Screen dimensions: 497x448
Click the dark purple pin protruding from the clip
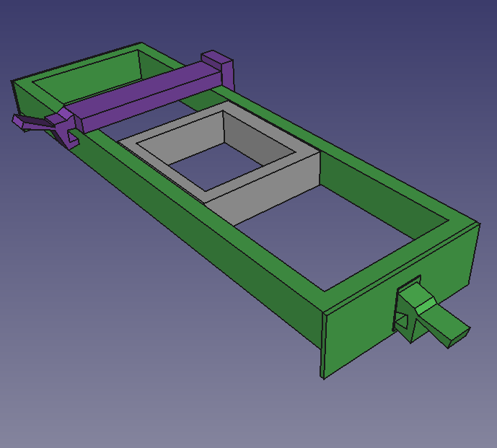pos(30,123)
